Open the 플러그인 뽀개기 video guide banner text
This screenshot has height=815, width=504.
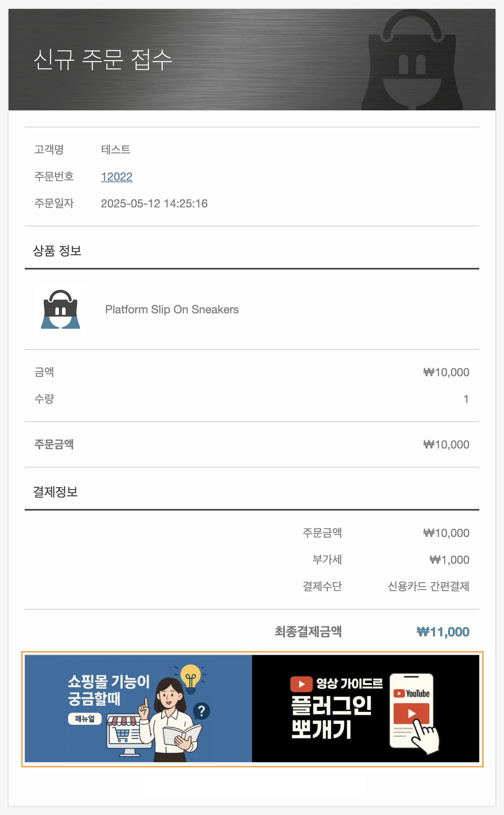click(x=331, y=717)
